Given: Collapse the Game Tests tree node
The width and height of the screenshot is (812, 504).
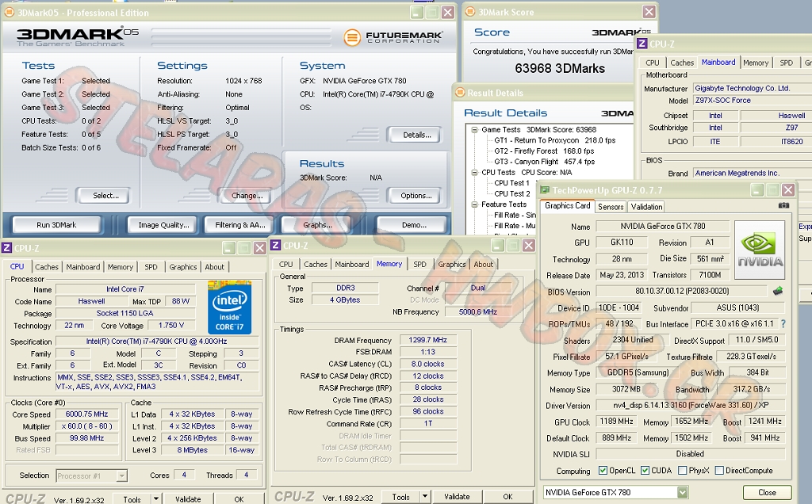Looking at the screenshot, I should coord(474,130).
